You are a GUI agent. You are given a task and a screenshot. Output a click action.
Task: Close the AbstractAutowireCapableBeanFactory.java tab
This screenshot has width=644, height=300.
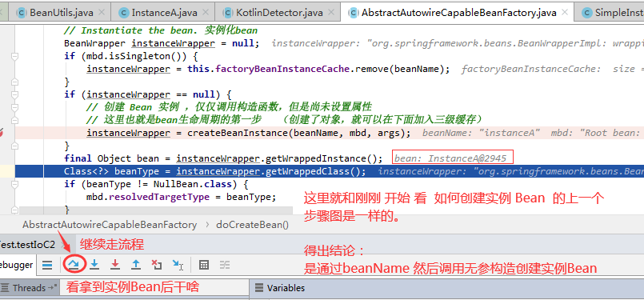[x=566, y=13]
